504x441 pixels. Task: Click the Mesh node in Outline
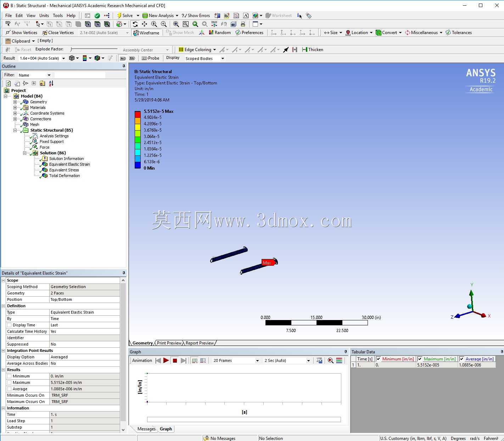(34, 125)
